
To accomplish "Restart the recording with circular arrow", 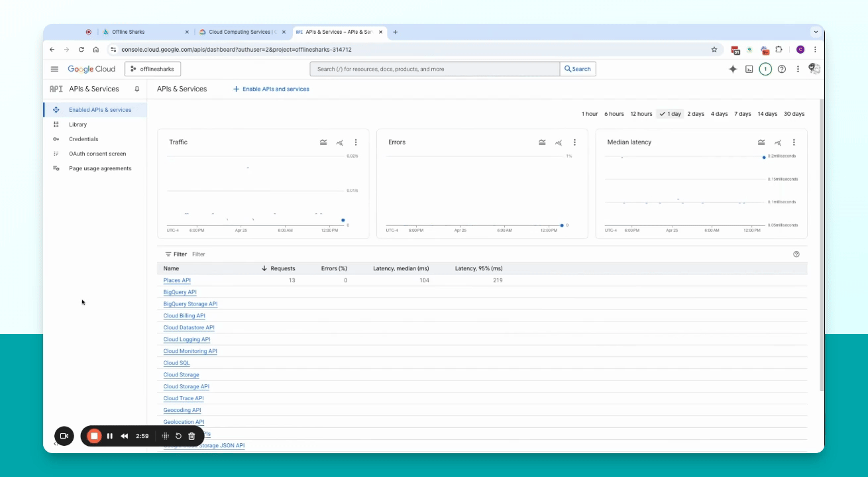I will tap(178, 436).
